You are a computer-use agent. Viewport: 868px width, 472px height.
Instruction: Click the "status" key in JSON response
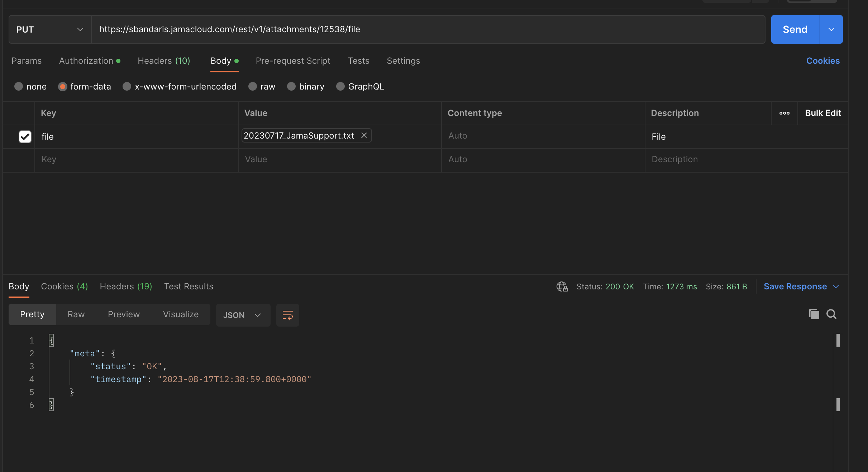click(x=110, y=366)
